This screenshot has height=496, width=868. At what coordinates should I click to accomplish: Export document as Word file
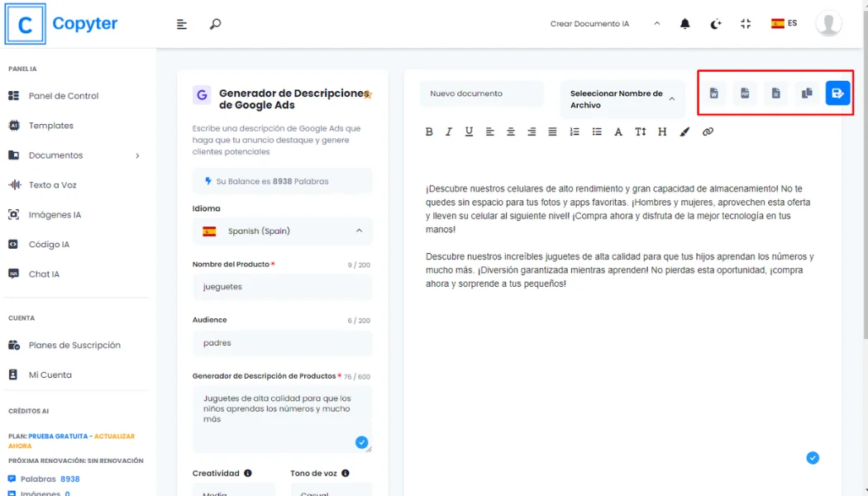click(x=713, y=93)
